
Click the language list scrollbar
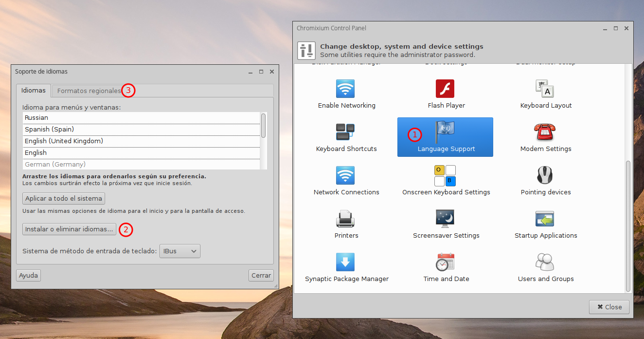(264, 126)
